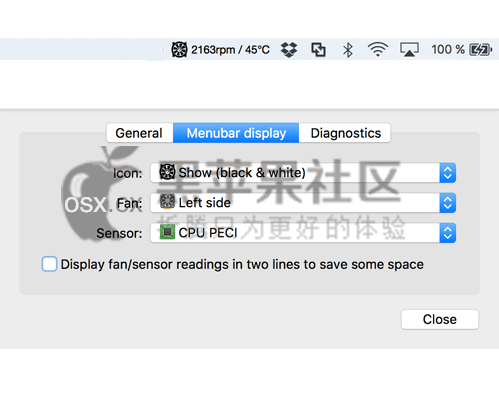Expand the Sensor dropdown arrows
The image size is (499, 393).
pyautogui.click(x=448, y=233)
